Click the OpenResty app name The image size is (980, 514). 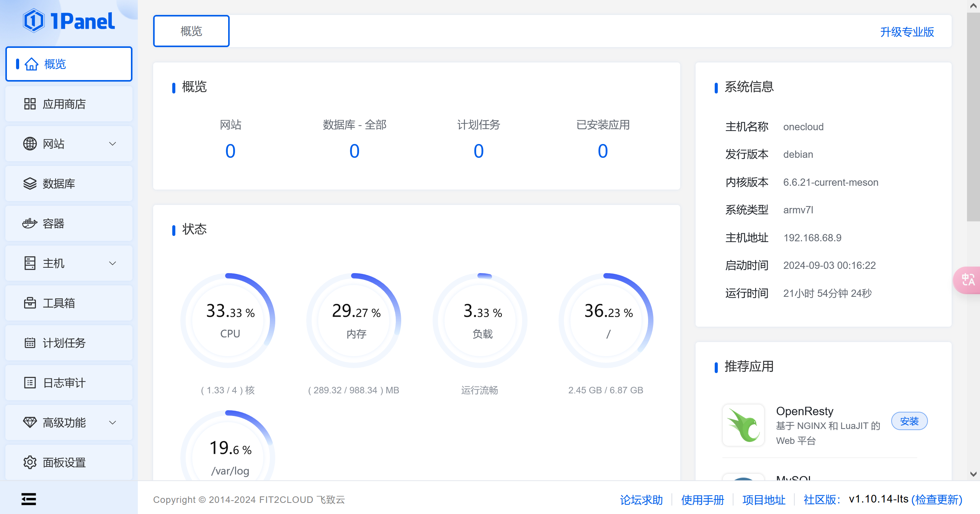(x=805, y=411)
